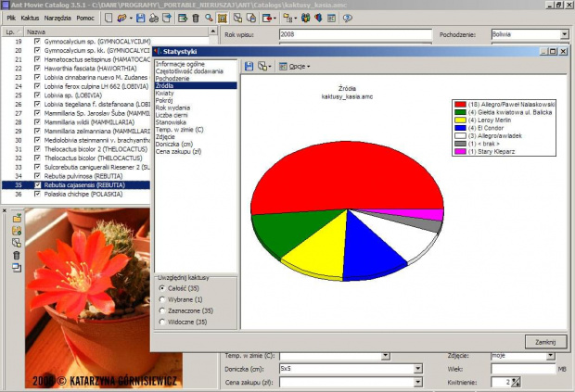
Task: Click the load picture icon above the cactus photo
Action: tap(17, 217)
